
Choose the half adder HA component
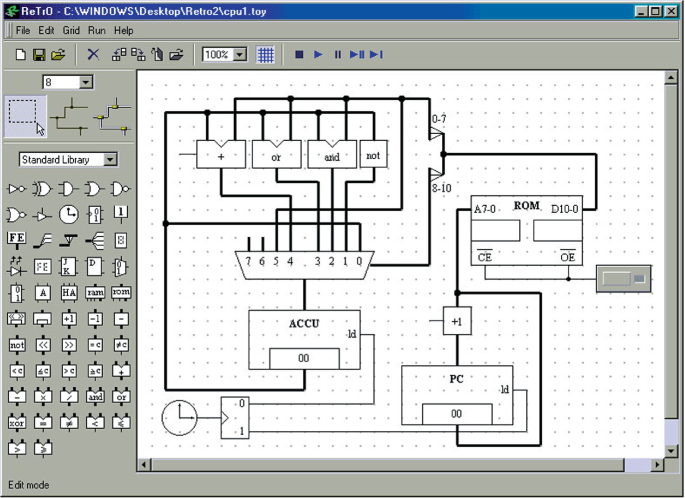(x=68, y=293)
